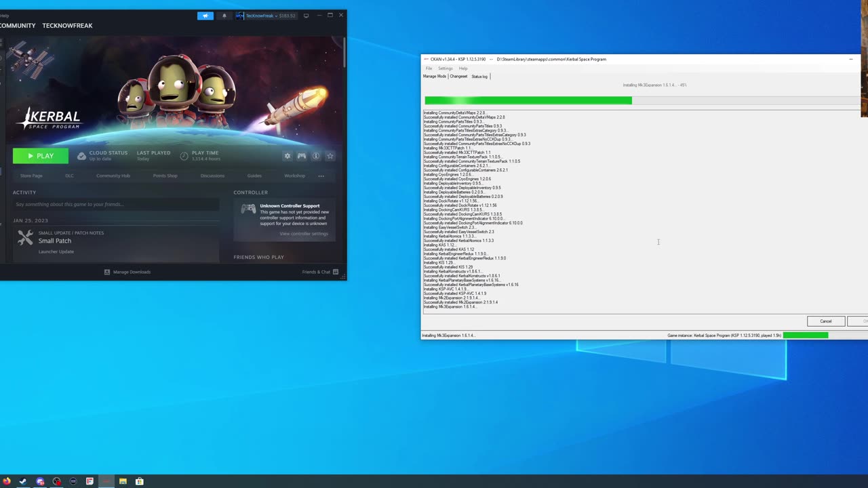Click 'Game instance: Kerbal Space Program' status text

tap(724, 335)
